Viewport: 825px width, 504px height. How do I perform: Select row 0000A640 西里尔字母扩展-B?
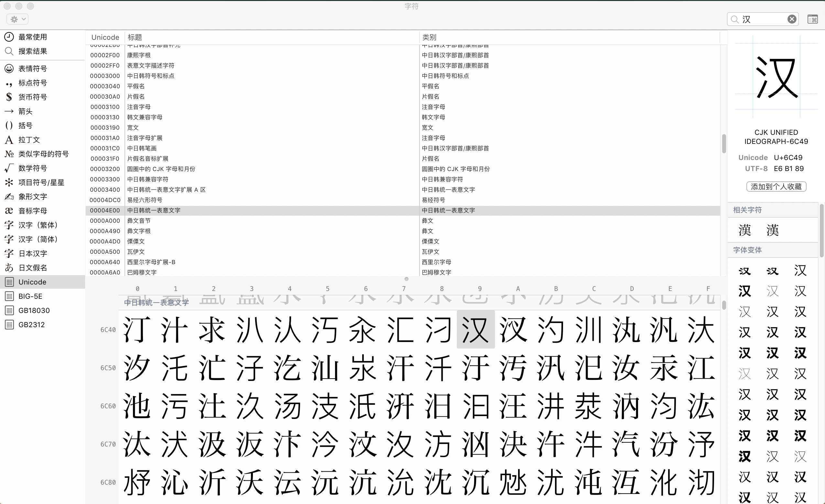pyautogui.click(x=403, y=262)
